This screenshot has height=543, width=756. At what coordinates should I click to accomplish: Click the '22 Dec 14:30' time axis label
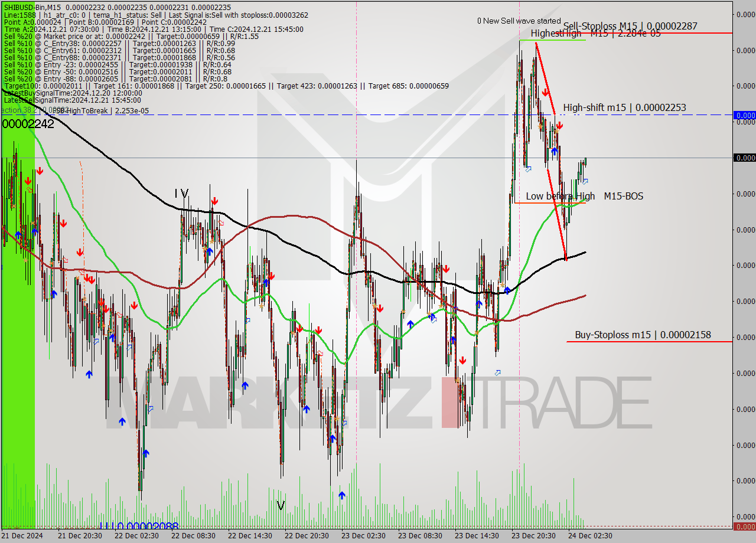pos(250,536)
